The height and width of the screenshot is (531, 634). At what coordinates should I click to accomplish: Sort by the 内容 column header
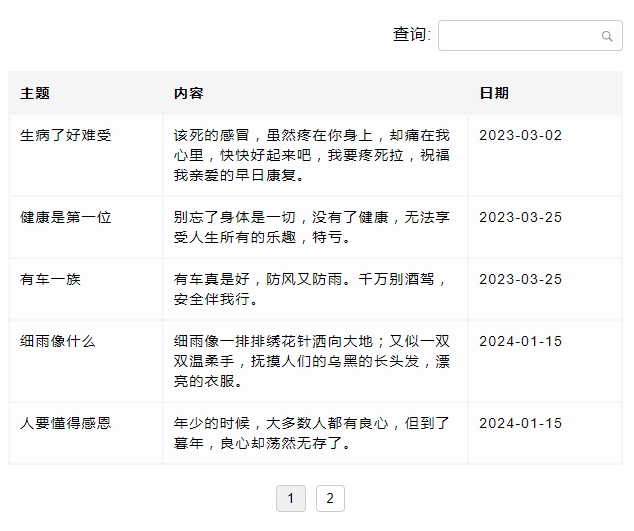(188, 93)
